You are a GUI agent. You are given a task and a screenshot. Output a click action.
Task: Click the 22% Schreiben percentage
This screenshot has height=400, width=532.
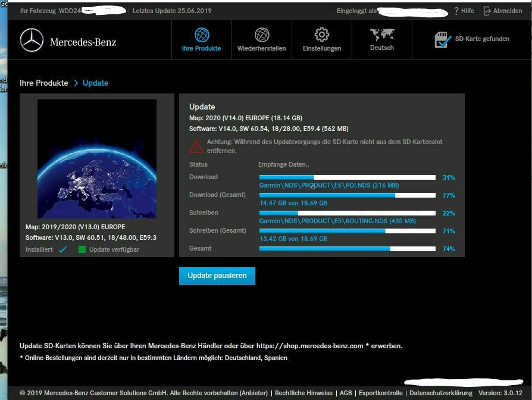[449, 213]
